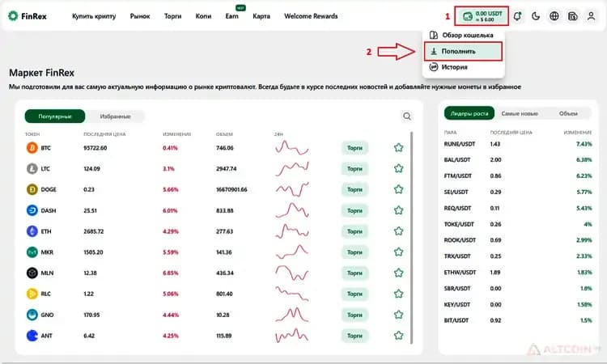Viewport: 607px width, 364px height.
Task: Open the user profile icon
Action: click(591, 16)
